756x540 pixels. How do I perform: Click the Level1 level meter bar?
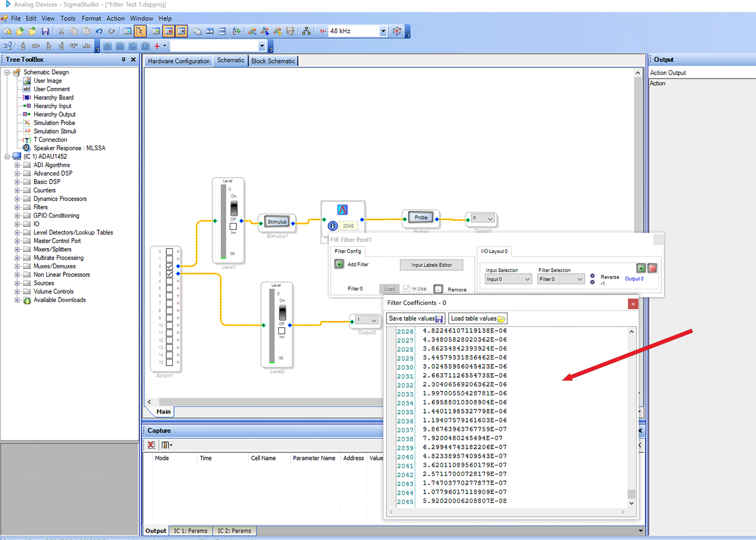click(x=223, y=222)
